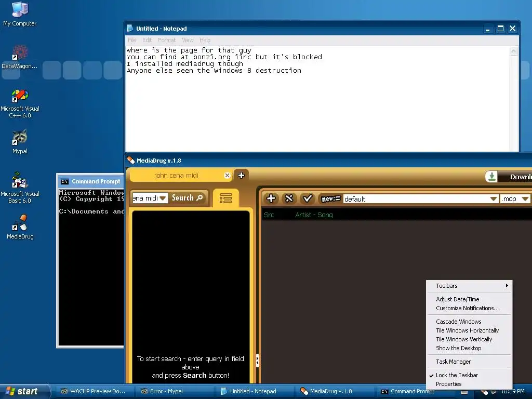
Task: Click the panel splitter collapse handle
Action: click(x=257, y=361)
